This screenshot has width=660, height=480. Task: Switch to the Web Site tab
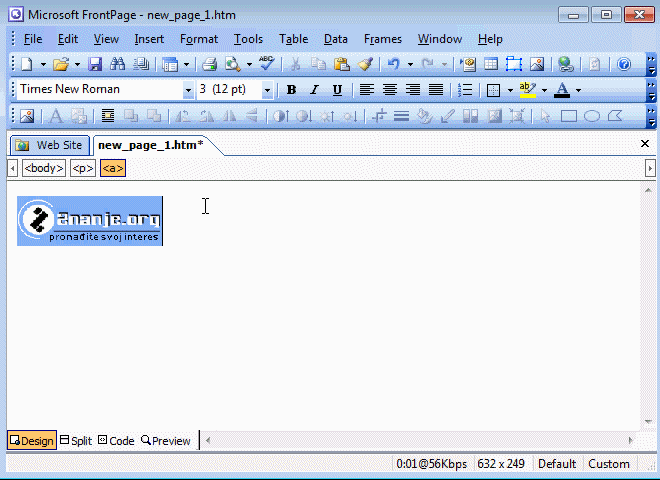click(49, 145)
